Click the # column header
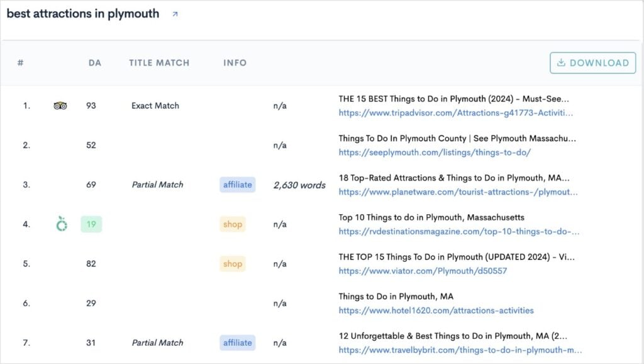Image resolution: width=644 pixels, height=364 pixels. pos(19,62)
